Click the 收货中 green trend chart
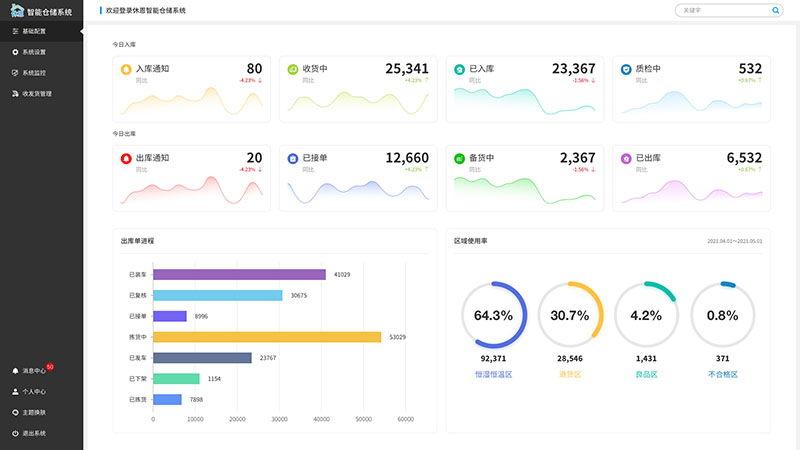Image resolution: width=800 pixels, height=450 pixels. point(358,103)
